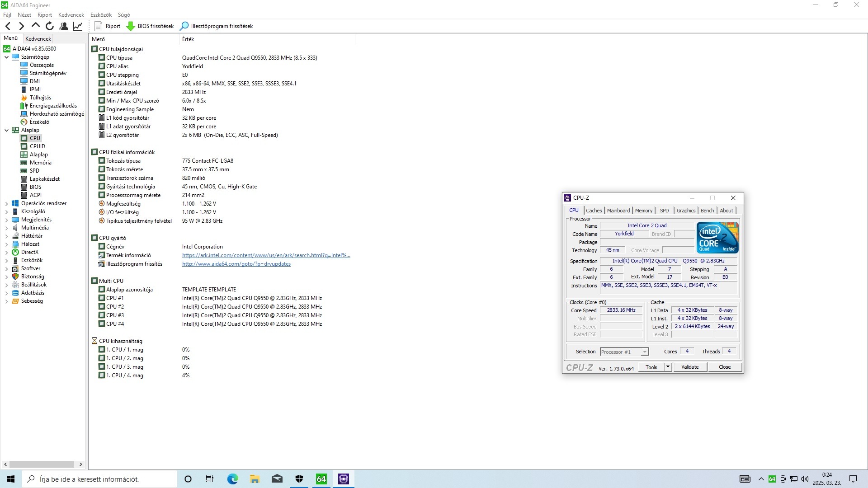Expand the Megjelenítés node
The height and width of the screenshot is (488, 868).
[x=6, y=220]
